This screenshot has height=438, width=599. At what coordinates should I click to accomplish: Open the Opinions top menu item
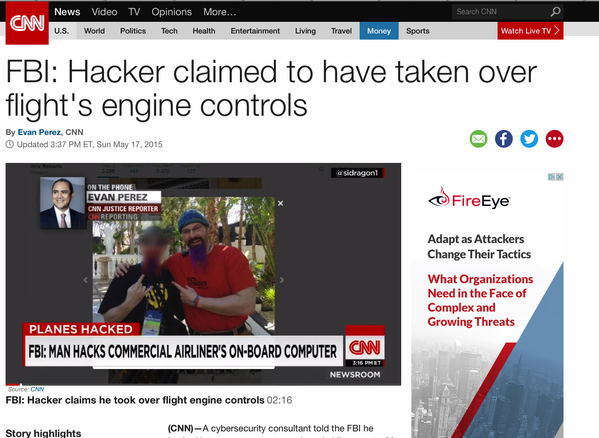pyautogui.click(x=172, y=12)
